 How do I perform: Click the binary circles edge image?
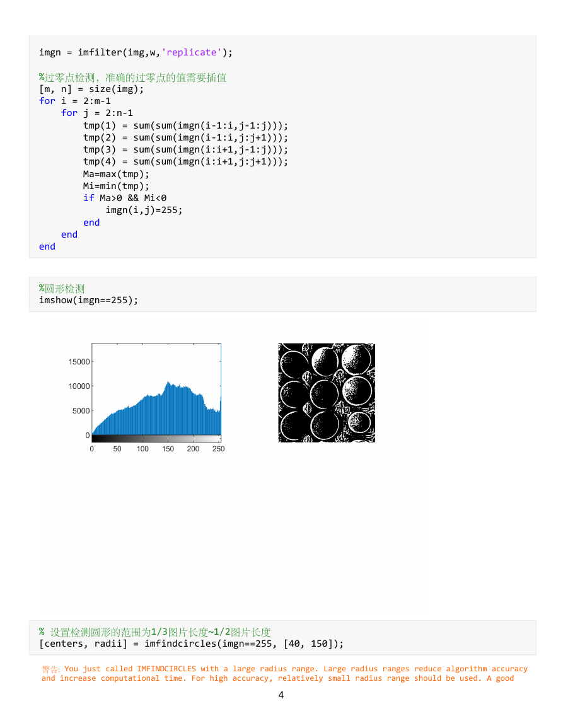pyautogui.click(x=327, y=393)
